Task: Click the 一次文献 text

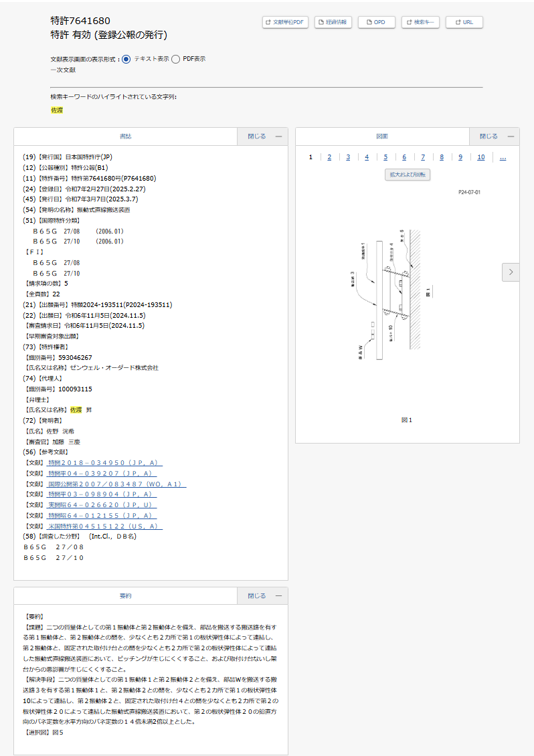Action: [x=63, y=70]
